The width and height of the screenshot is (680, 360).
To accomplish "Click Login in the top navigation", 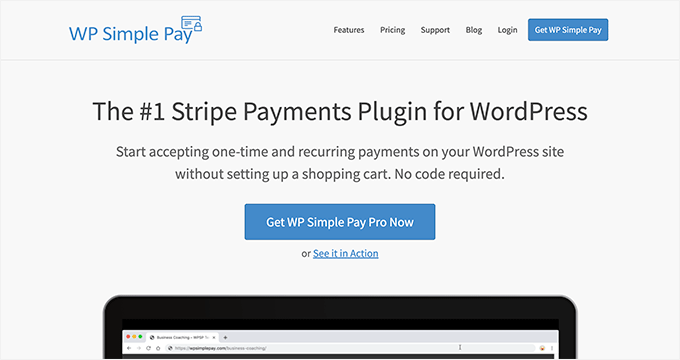I will [x=507, y=30].
